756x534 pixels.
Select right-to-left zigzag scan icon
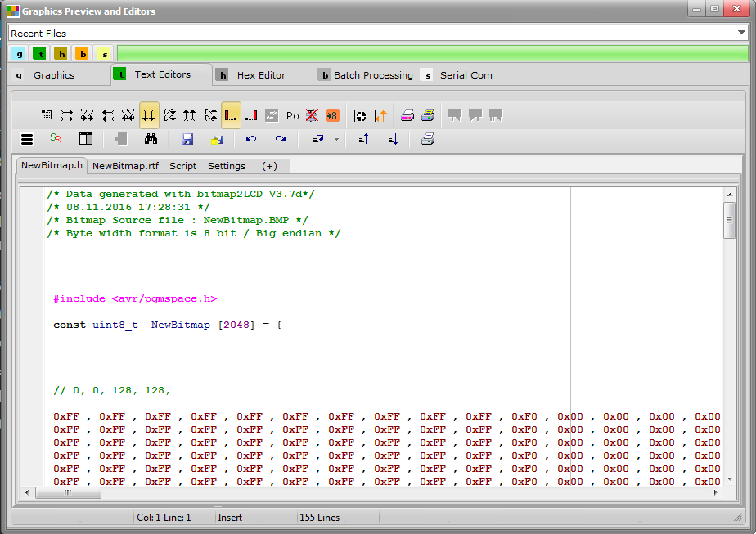pyautogui.click(x=128, y=115)
